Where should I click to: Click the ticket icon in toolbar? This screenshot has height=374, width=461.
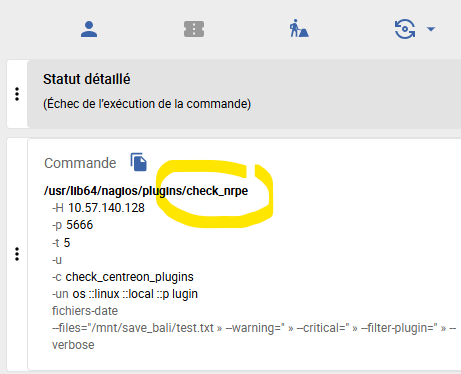point(194,29)
